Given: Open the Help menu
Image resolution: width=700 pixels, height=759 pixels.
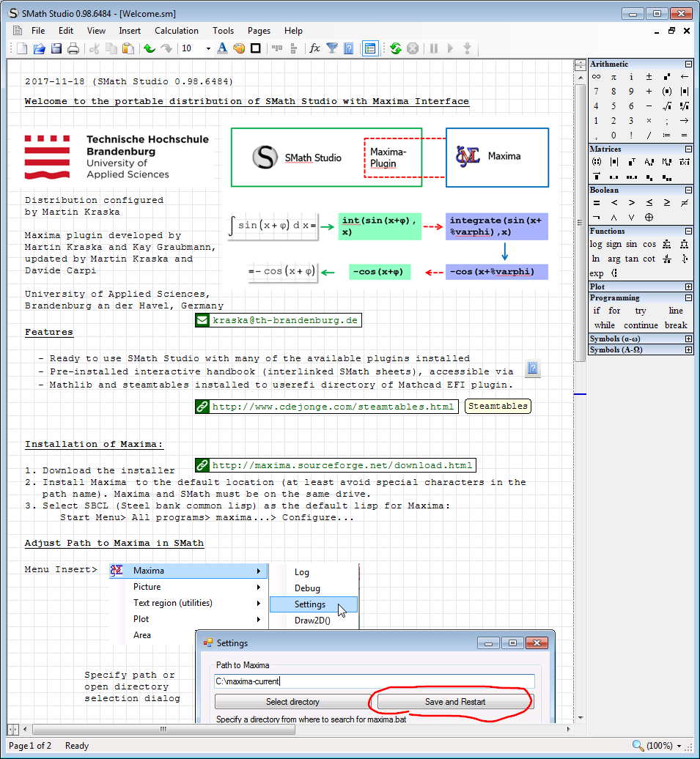Looking at the screenshot, I should click(x=293, y=31).
